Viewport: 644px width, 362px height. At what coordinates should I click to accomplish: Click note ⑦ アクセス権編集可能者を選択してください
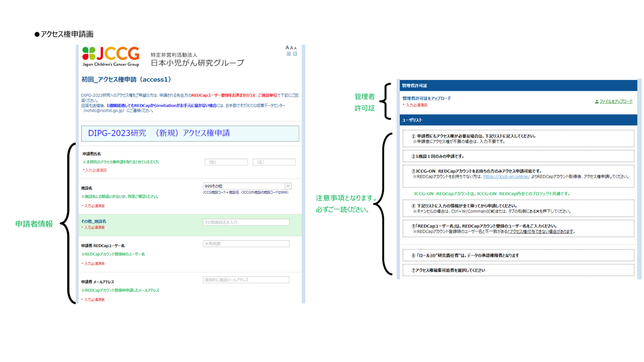pos(518,270)
